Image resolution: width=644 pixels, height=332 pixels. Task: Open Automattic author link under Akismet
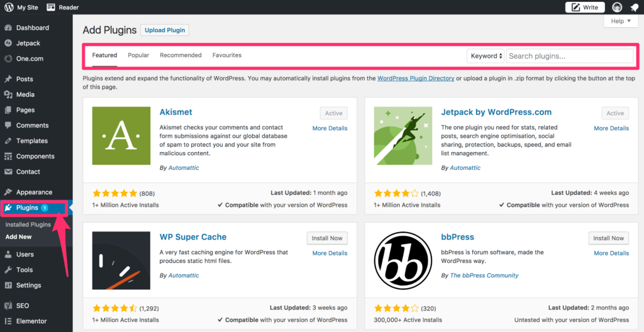point(184,168)
